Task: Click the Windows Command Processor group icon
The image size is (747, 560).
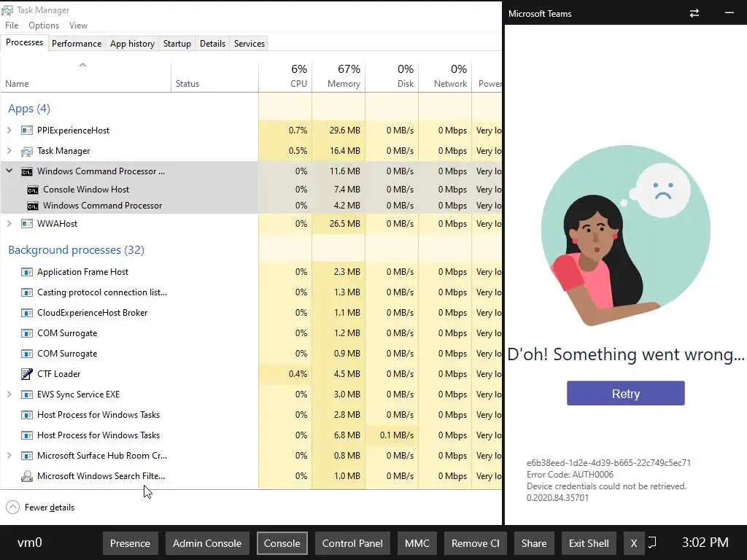Action: pos(27,171)
